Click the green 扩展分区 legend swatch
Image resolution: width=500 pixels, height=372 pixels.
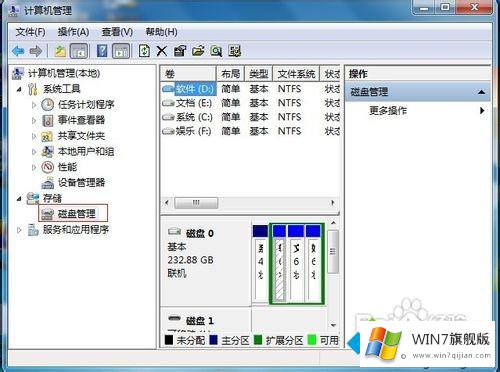(258, 340)
